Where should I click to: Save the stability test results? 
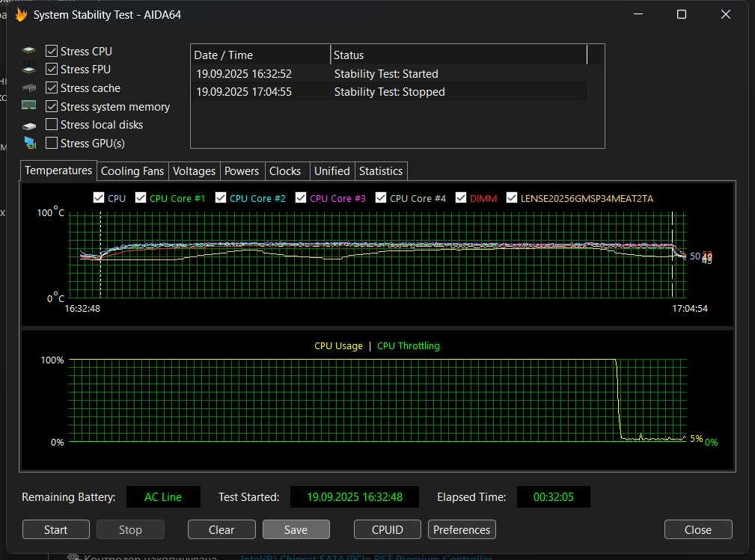point(296,529)
